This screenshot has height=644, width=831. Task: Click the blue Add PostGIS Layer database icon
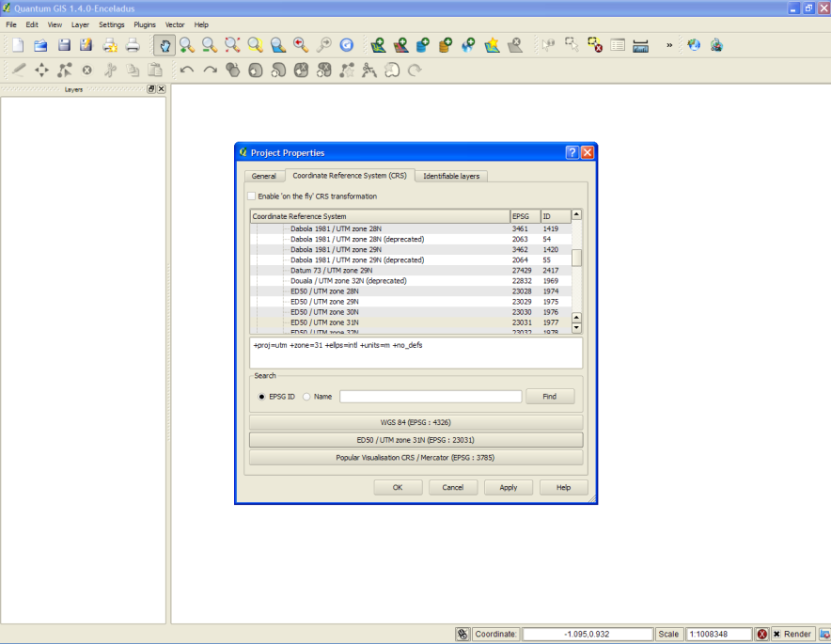click(x=423, y=45)
